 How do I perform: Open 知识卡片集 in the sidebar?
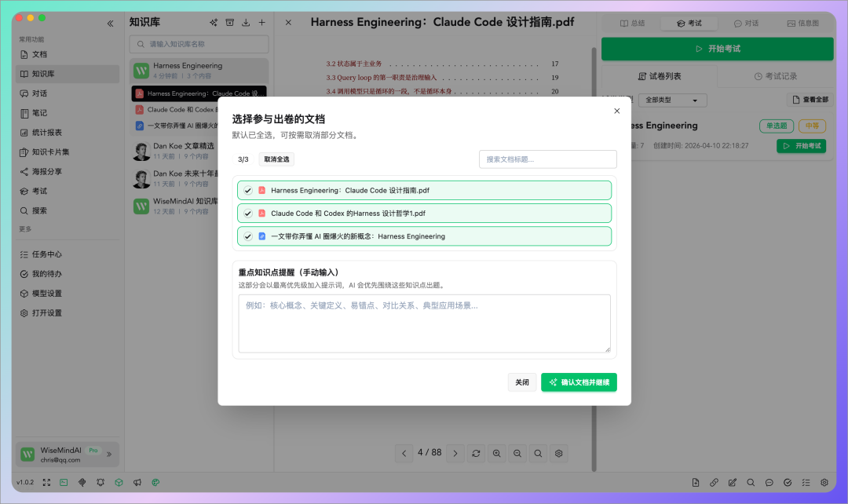[x=68, y=152]
